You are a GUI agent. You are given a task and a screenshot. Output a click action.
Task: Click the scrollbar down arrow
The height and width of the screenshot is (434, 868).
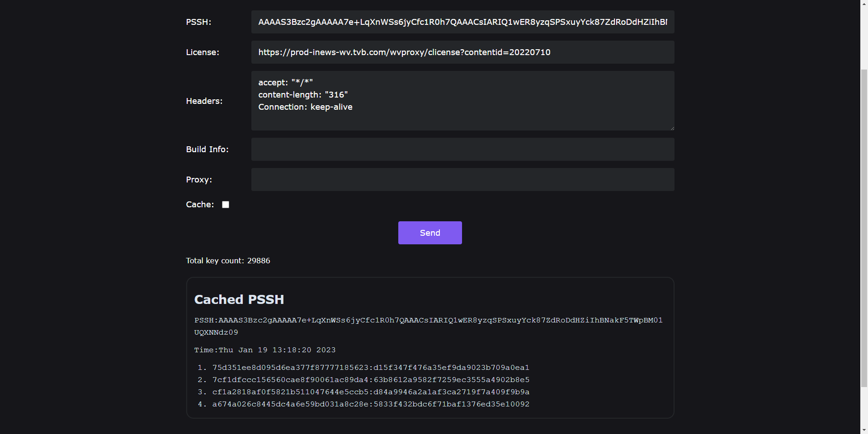click(864, 430)
